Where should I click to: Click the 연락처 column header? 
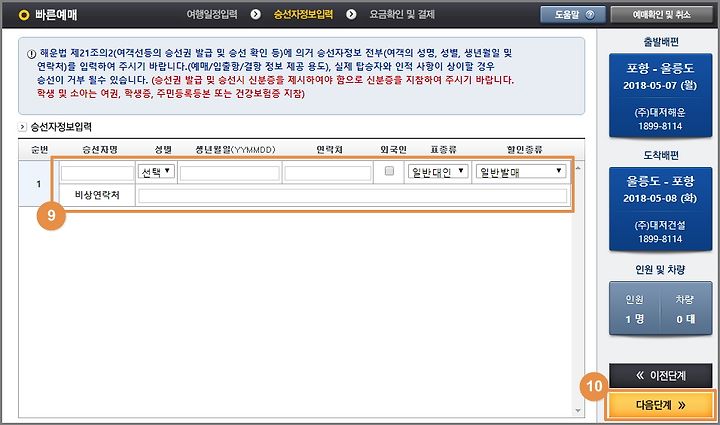[329, 150]
